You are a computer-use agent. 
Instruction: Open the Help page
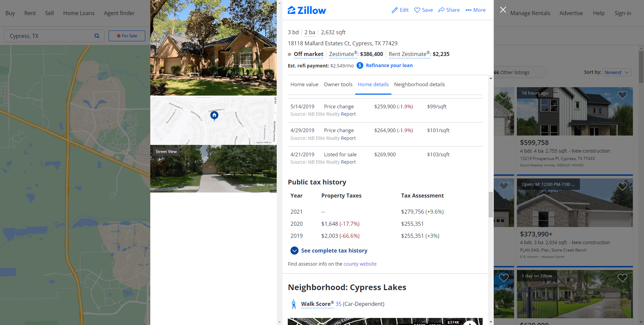[598, 13]
